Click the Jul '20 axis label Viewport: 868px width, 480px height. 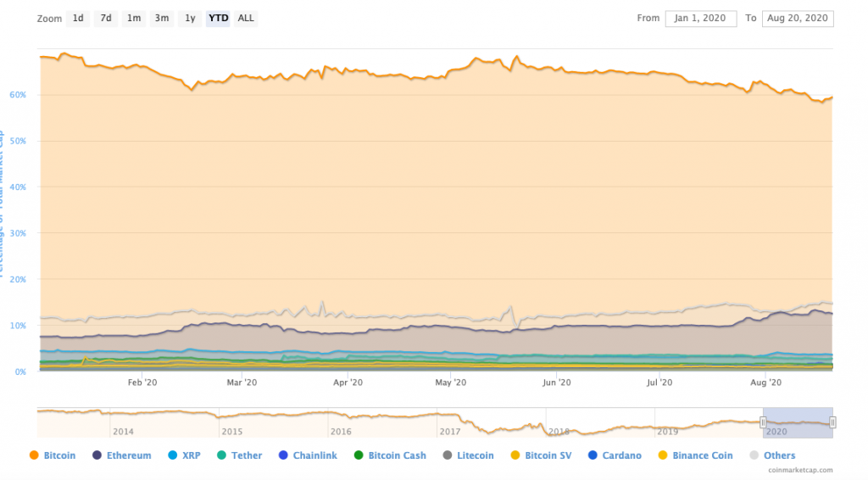click(659, 382)
